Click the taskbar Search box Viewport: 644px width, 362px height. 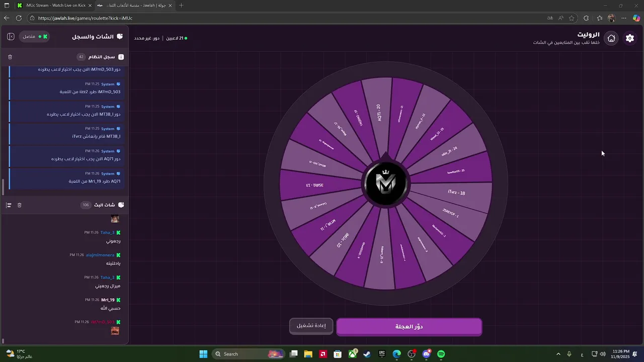[x=249, y=354]
